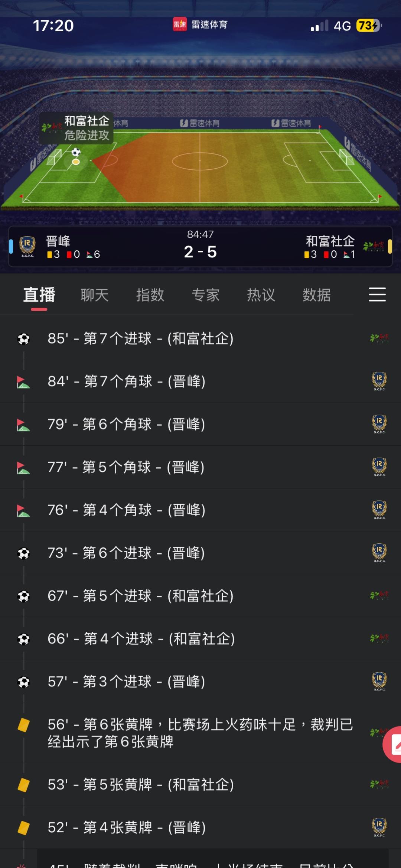Tap the yellow card icon at 53' event
Screen dimensions: 401x868
[x=23, y=785]
